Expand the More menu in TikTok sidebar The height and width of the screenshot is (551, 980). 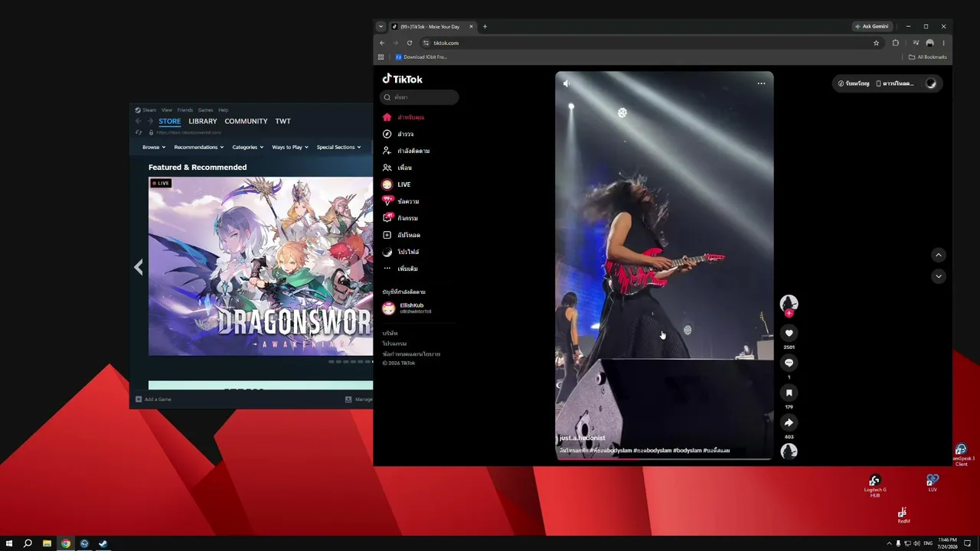(400, 269)
